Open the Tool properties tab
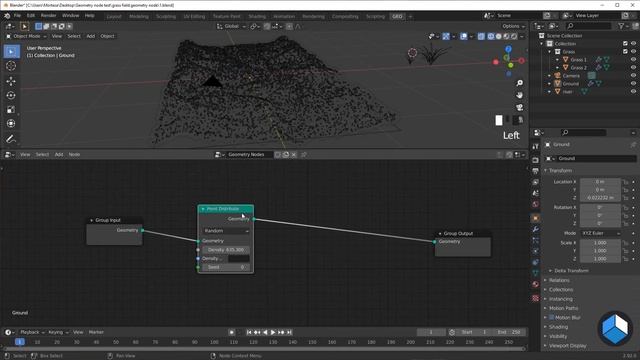The width and height of the screenshot is (640, 360). pos(536,147)
